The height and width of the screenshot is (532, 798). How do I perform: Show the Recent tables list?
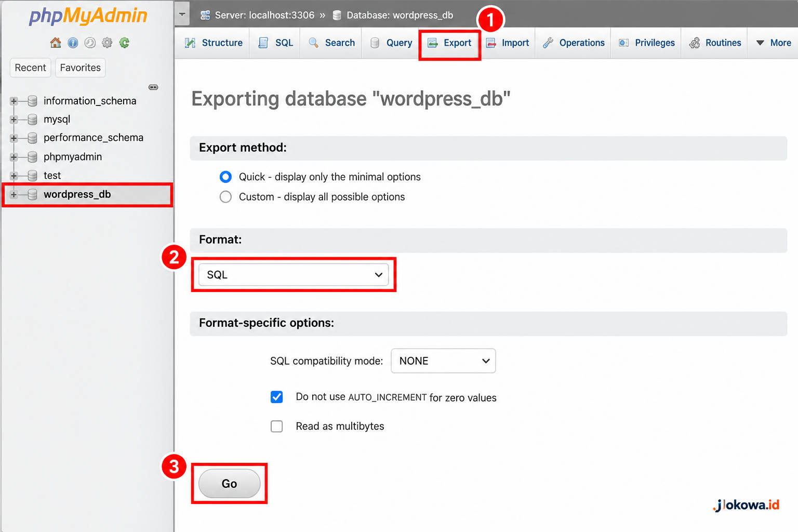(x=30, y=68)
